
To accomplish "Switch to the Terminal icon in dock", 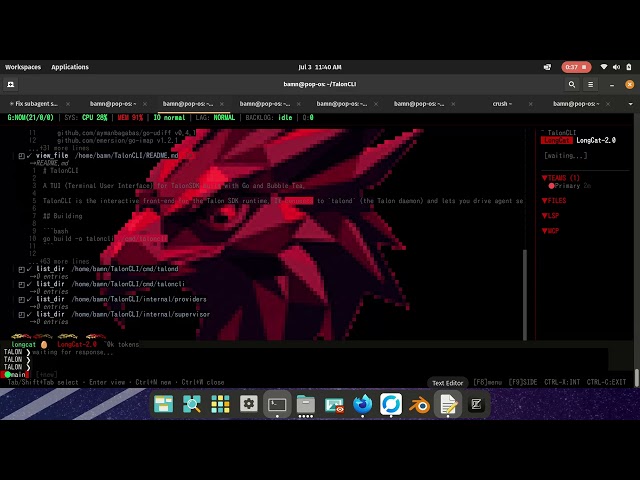I will pos(277,404).
